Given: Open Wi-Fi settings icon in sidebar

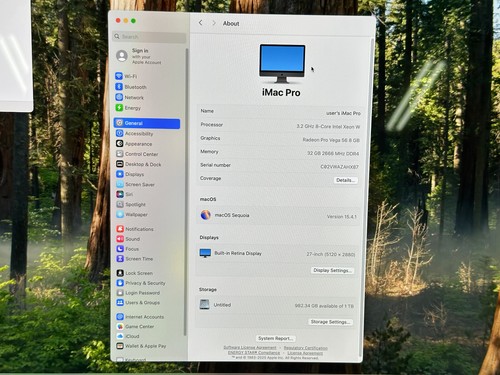Looking at the screenshot, I should point(119,76).
